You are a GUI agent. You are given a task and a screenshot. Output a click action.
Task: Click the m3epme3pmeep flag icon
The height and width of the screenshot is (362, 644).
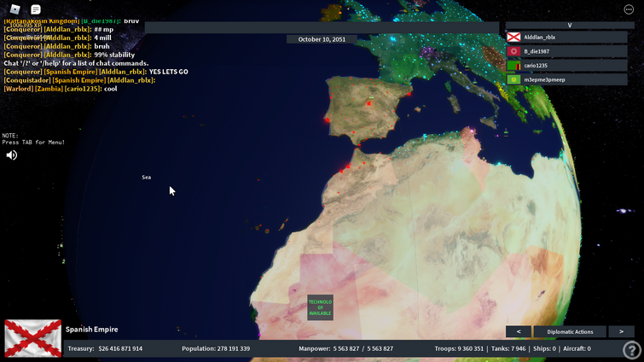[513, 79]
